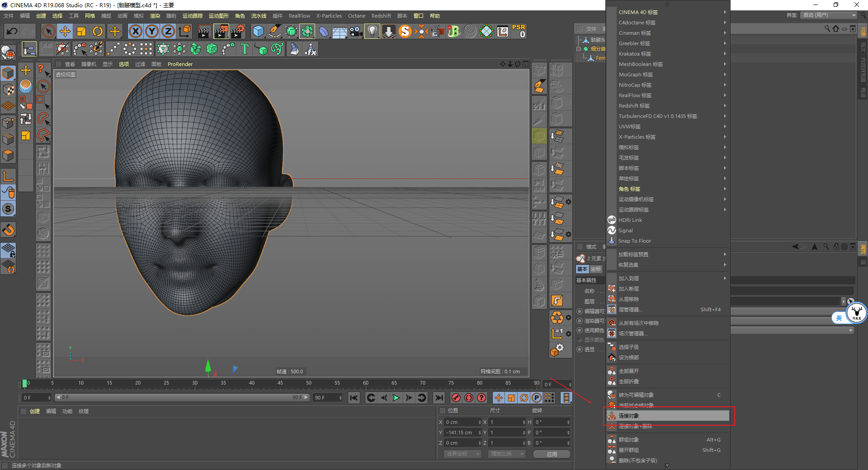Toggle the X axis lock
Screen dimensions: 868x470
(135, 31)
